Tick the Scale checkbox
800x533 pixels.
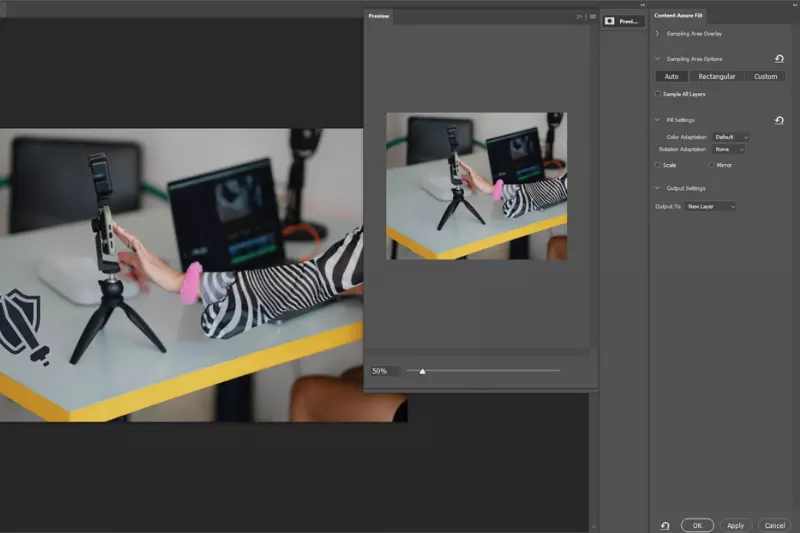coord(658,165)
